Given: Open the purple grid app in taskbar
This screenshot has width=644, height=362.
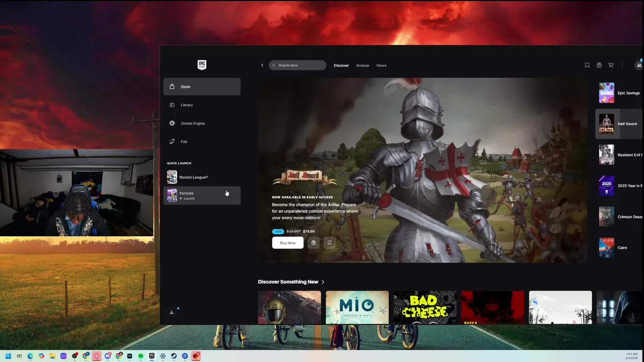Looking at the screenshot, I should point(63,356).
